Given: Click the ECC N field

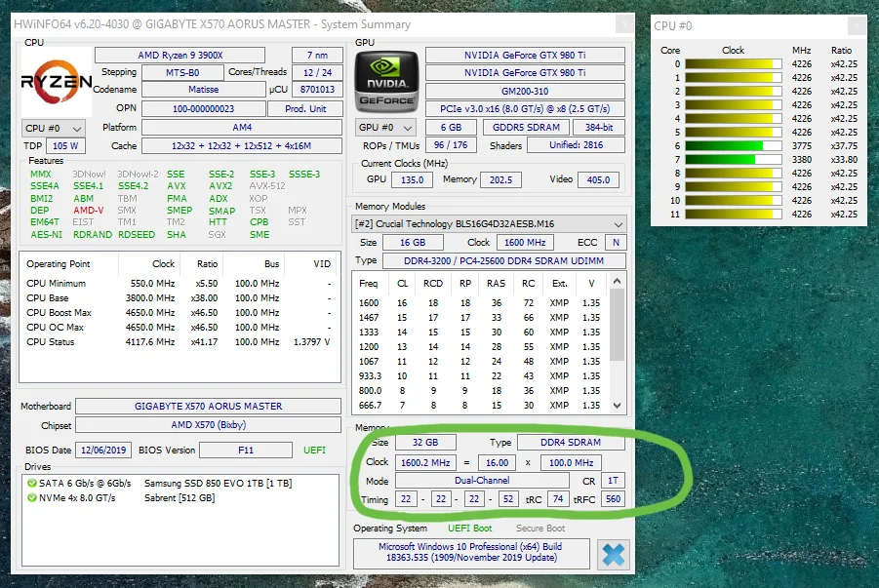Looking at the screenshot, I should click(x=617, y=243).
